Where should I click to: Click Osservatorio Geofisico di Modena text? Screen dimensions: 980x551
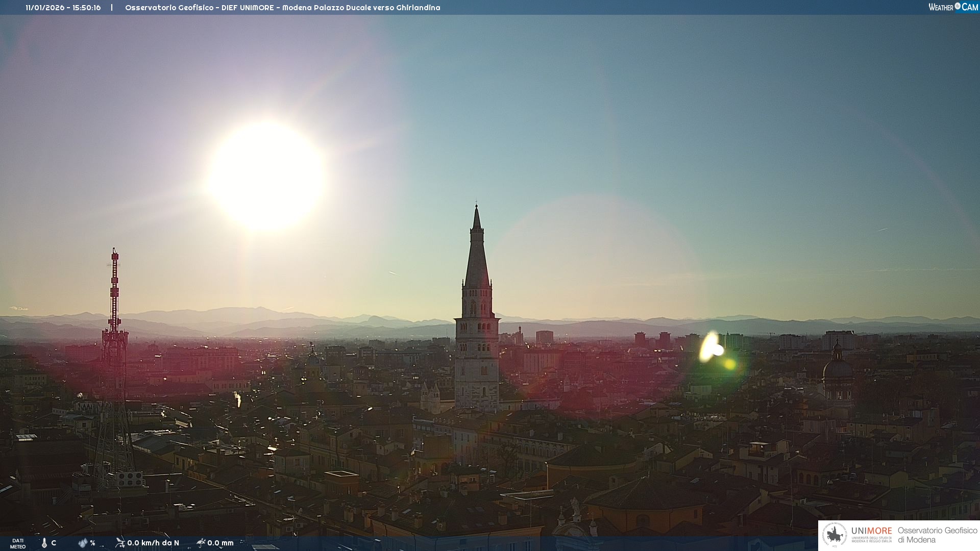pyautogui.click(x=937, y=535)
